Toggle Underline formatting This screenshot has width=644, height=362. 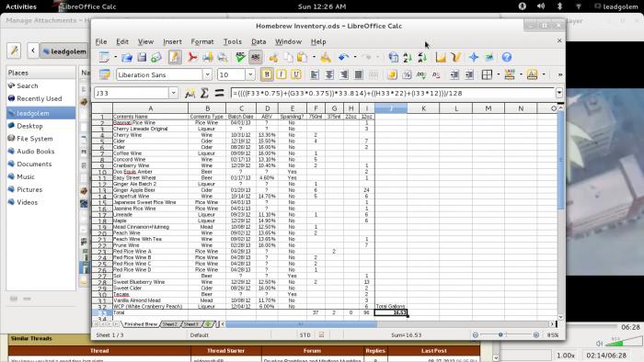[295, 74]
